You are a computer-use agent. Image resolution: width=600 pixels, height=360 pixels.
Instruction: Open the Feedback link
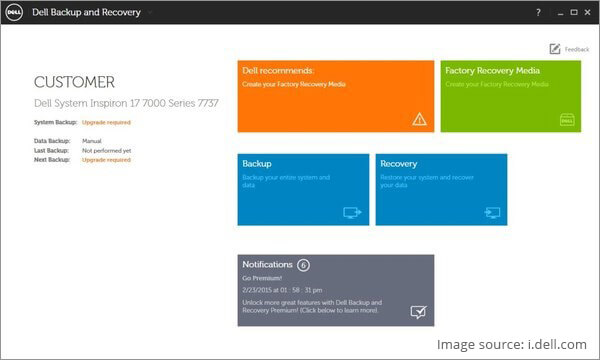(577, 49)
